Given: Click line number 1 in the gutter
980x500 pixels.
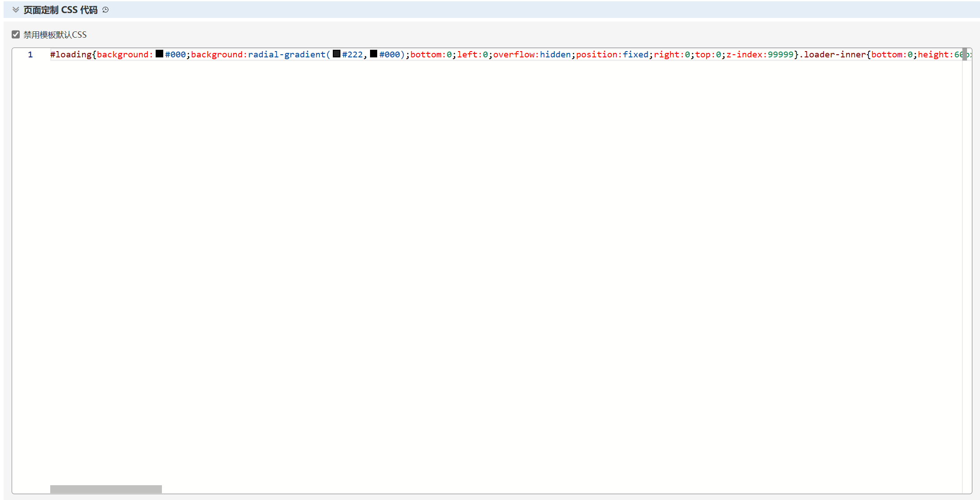Looking at the screenshot, I should (x=30, y=55).
